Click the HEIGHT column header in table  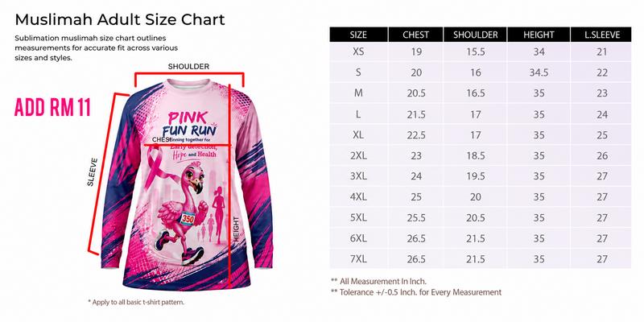[x=539, y=35]
